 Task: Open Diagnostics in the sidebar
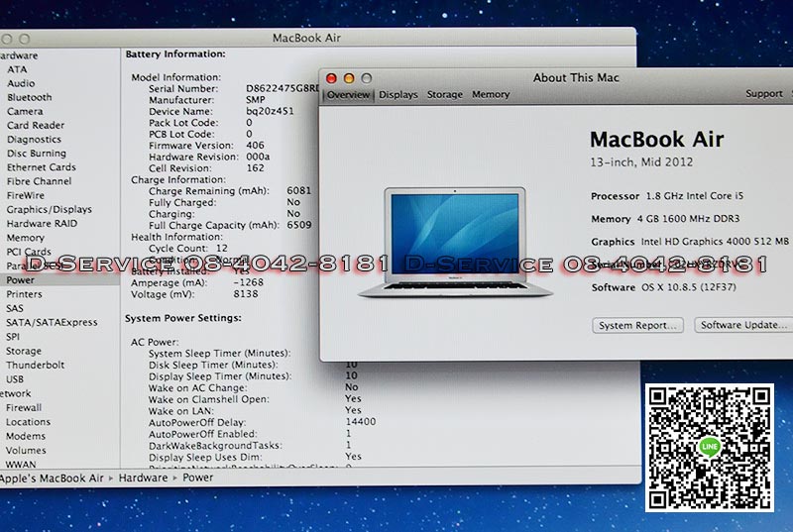[34, 140]
